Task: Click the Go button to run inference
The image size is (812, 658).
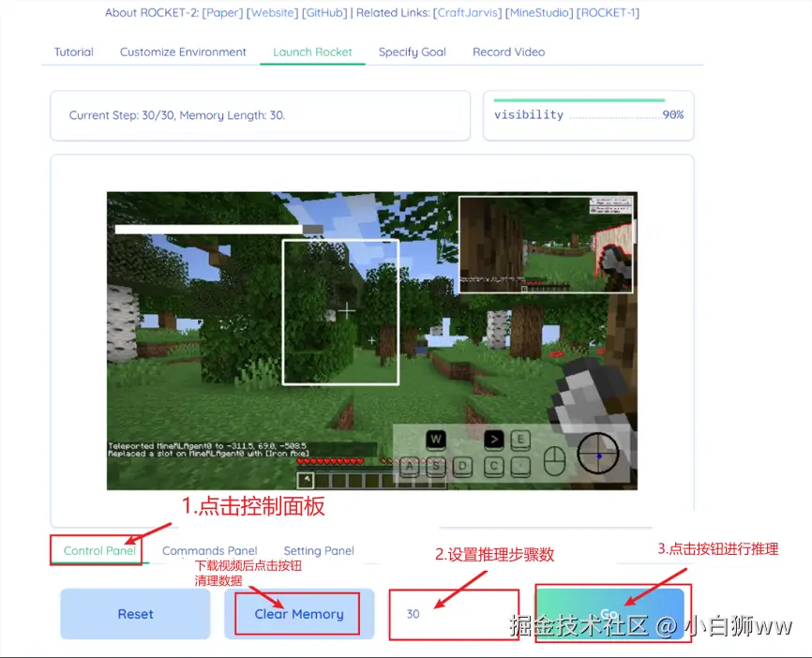Action: pyautogui.click(x=610, y=614)
